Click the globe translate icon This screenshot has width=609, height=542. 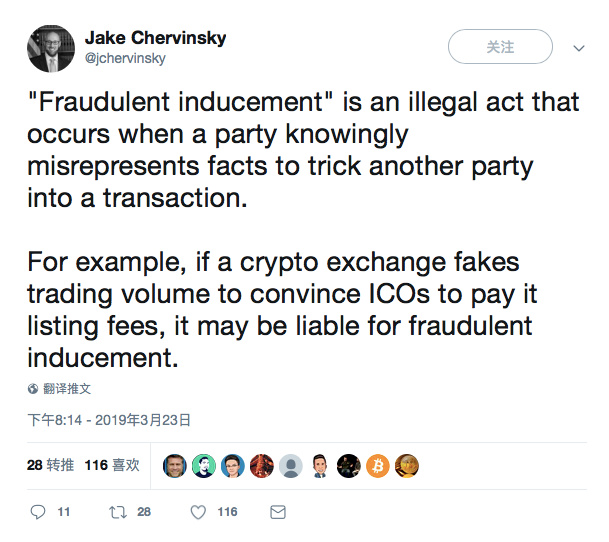tap(33, 389)
